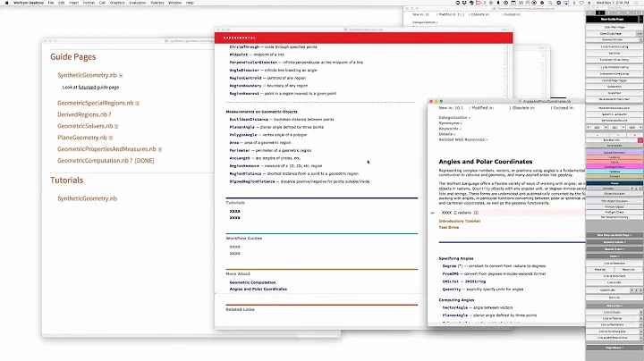The width and height of the screenshot is (644, 361).
Task: Click Object Exclusion palette button
Action: point(614,194)
